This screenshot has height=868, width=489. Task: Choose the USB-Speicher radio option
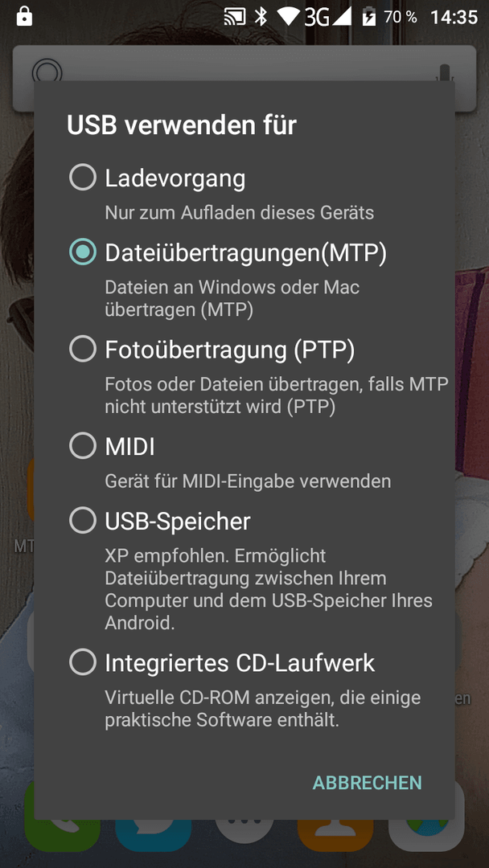click(83, 521)
